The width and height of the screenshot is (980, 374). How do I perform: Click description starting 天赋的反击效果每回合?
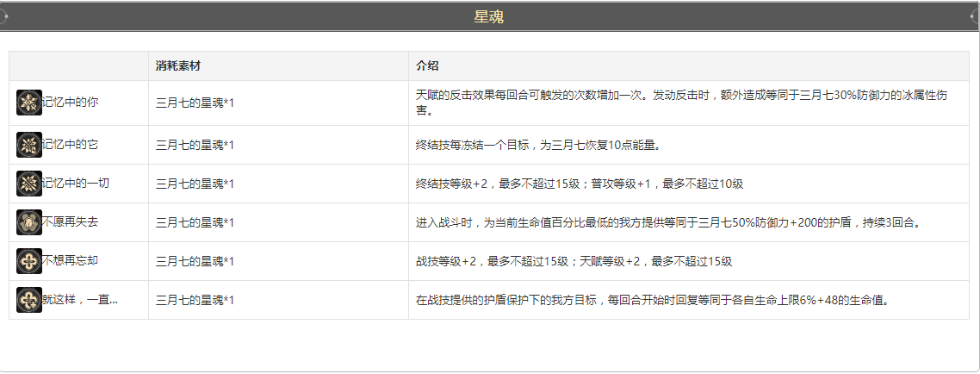(x=681, y=103)
